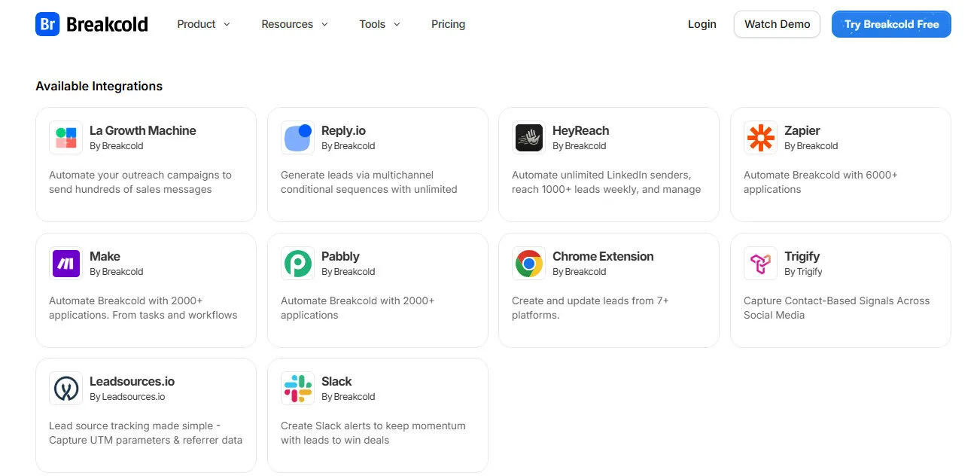Select the La Growth Machine icon
This screenshot has width=980, height=476.
pos(65,138)
